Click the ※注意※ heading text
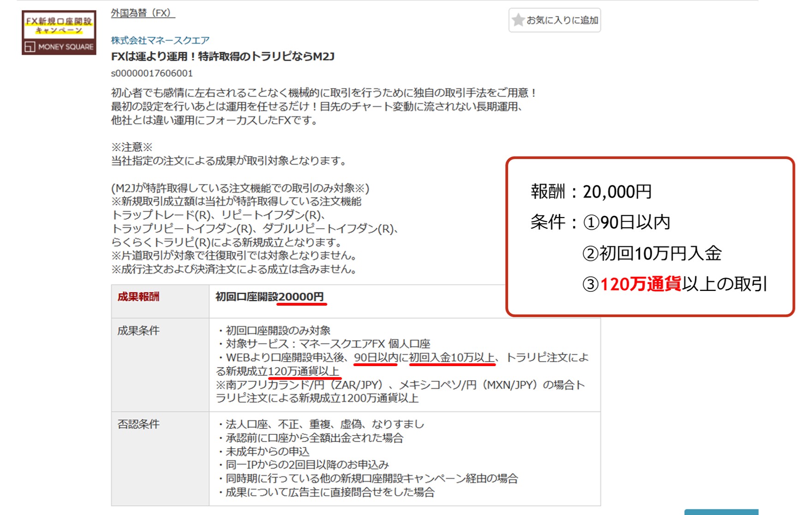 pyautogui.click(x=131, y=147)
